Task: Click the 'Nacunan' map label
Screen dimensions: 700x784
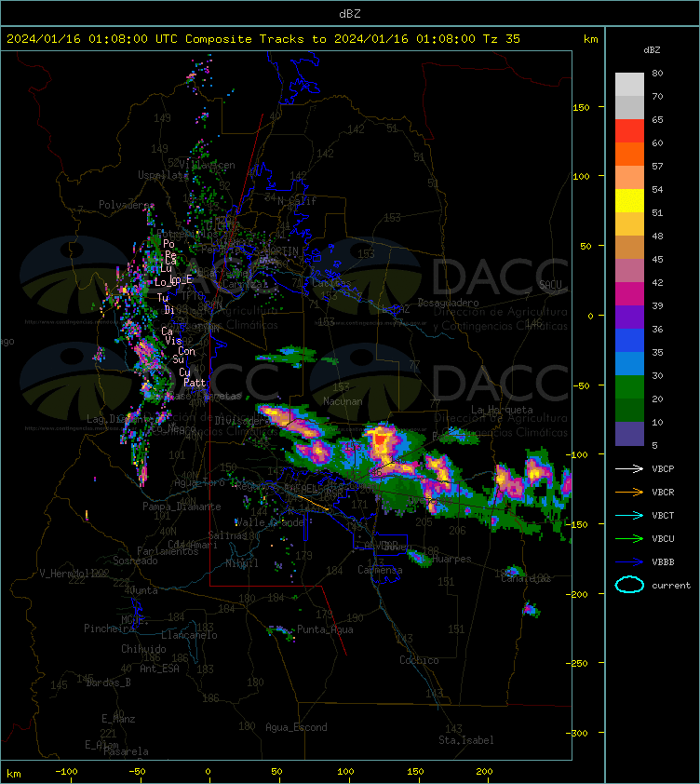Action: pos(343,401)
